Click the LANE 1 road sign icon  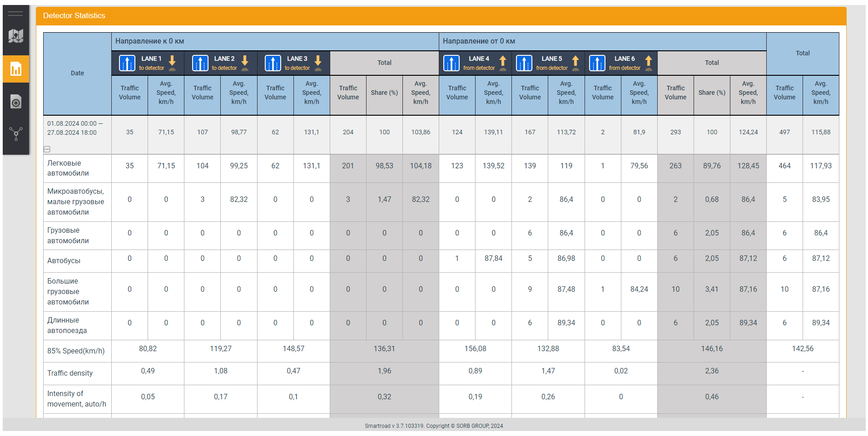pos(127,63)
